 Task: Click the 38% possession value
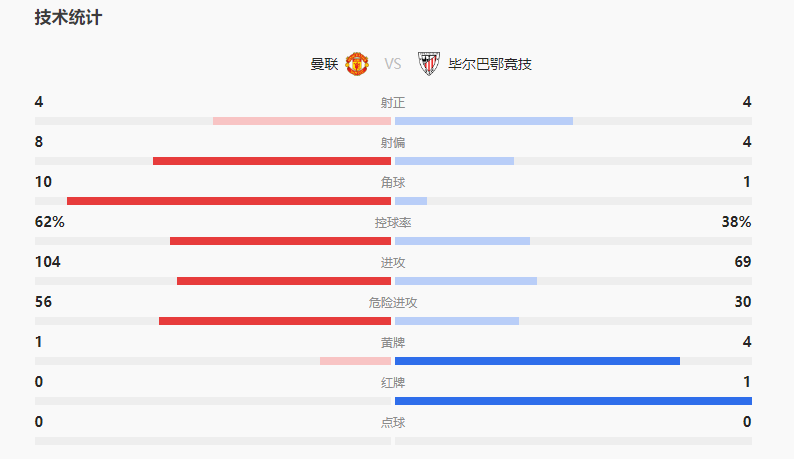(x=736, y=222)
